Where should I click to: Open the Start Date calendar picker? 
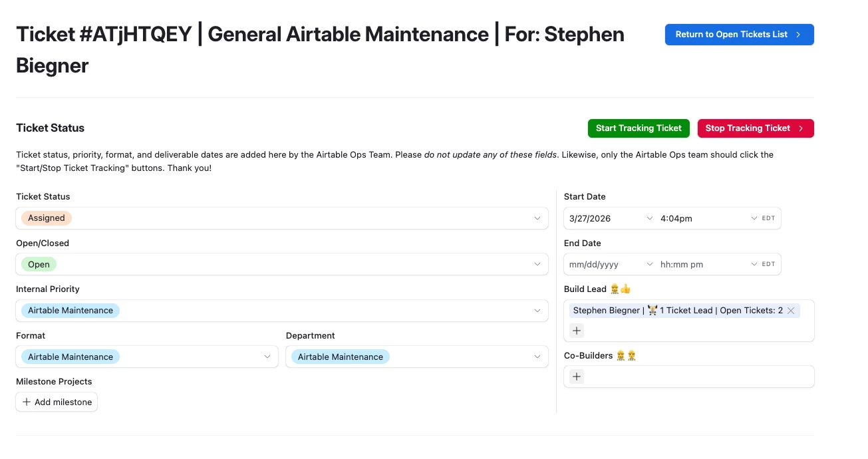tap(649, 218)
